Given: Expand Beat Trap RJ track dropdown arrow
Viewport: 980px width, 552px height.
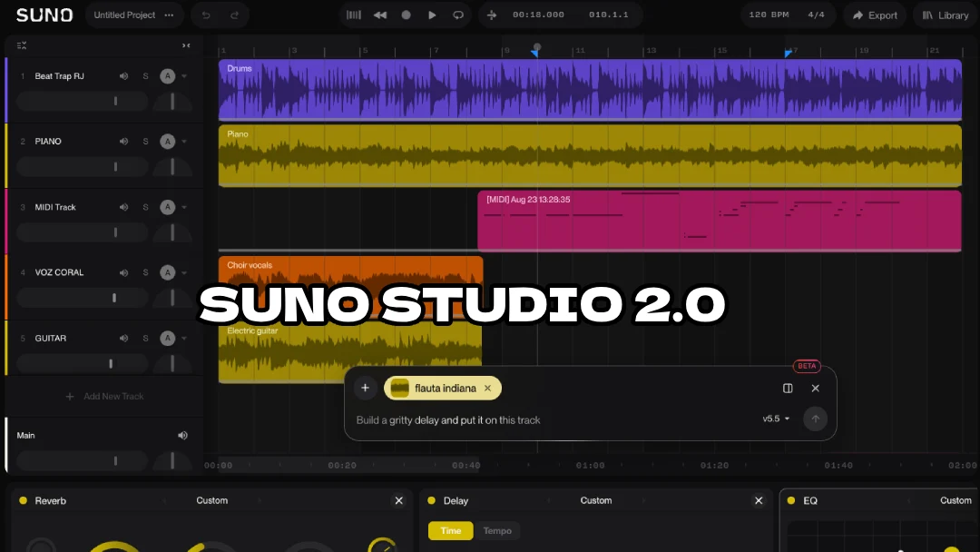Looking at the screenshot, I should coord(184,76).
